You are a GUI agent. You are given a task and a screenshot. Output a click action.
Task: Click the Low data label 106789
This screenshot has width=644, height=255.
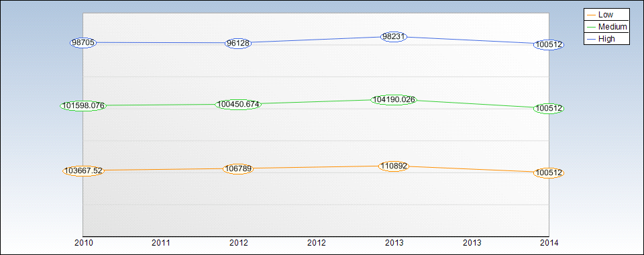tap(238, 169)
